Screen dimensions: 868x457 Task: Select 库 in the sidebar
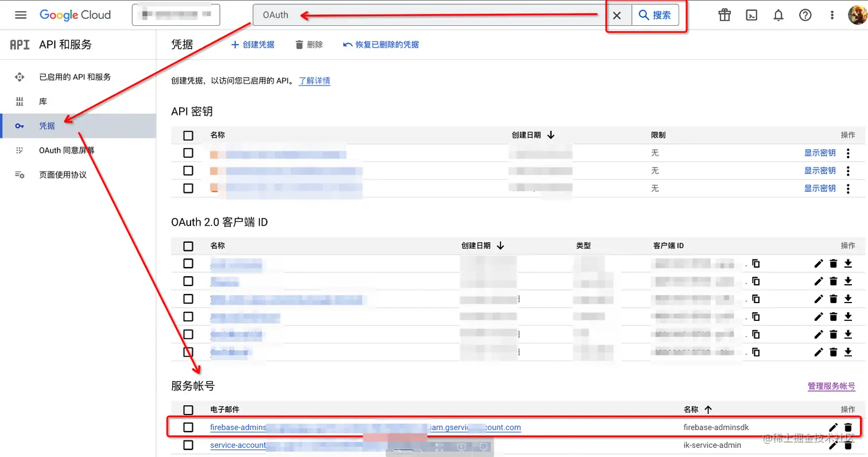click(78, 102)
